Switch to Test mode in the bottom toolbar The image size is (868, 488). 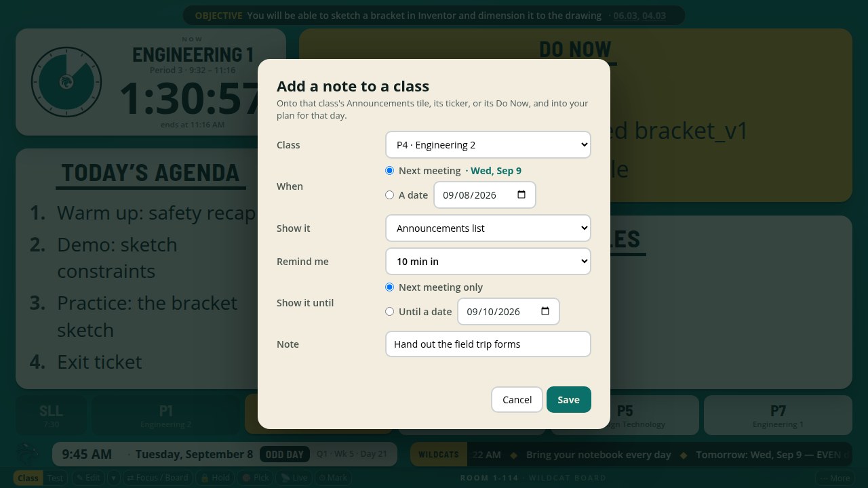point(56,478)
